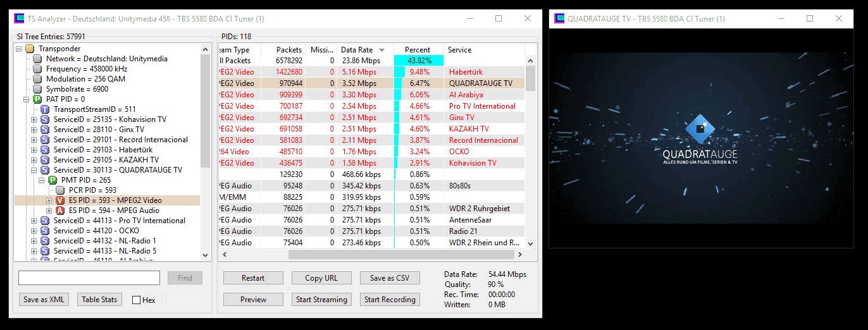This screenshot has width=868, height=330.
Task: Click the gray icon beside Frequency entry
Action: tap(37, 69)
